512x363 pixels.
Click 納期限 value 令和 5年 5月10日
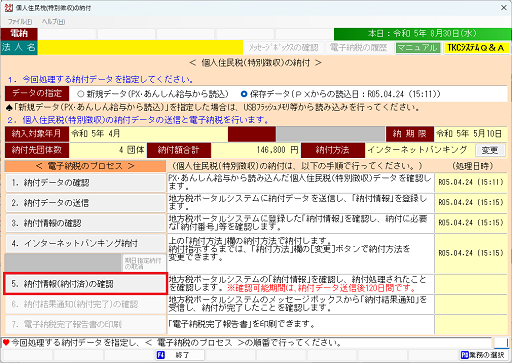(470, 134)
